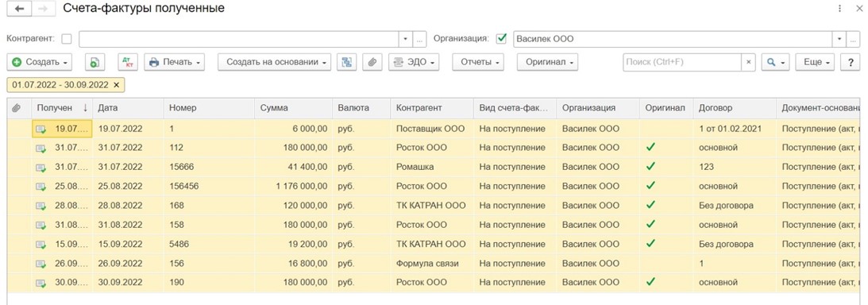Click the copy document icon next to Создать
The width and height of the screenshot is (868, 305).
coord(95,62)
